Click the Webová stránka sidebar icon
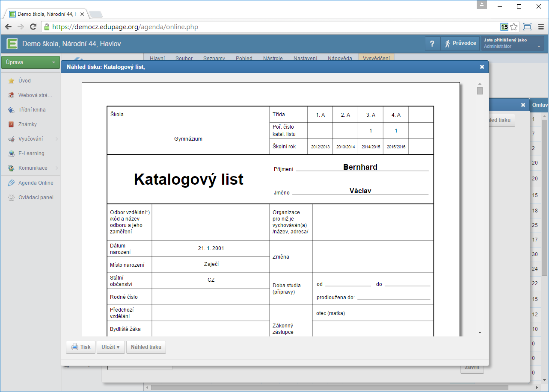 click(x=12, y=95)
